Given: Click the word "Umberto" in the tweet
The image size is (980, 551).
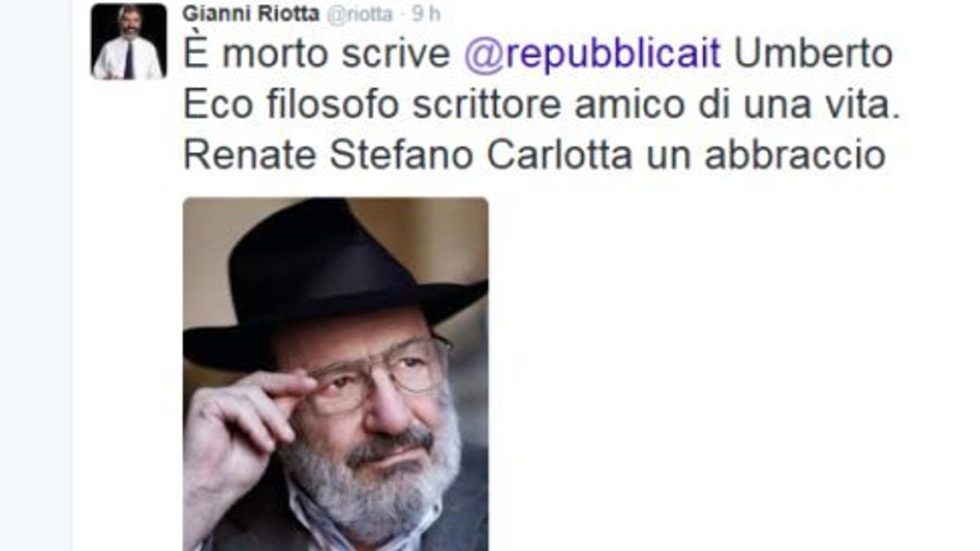Looking at the screenshot, I should (813, 54).
